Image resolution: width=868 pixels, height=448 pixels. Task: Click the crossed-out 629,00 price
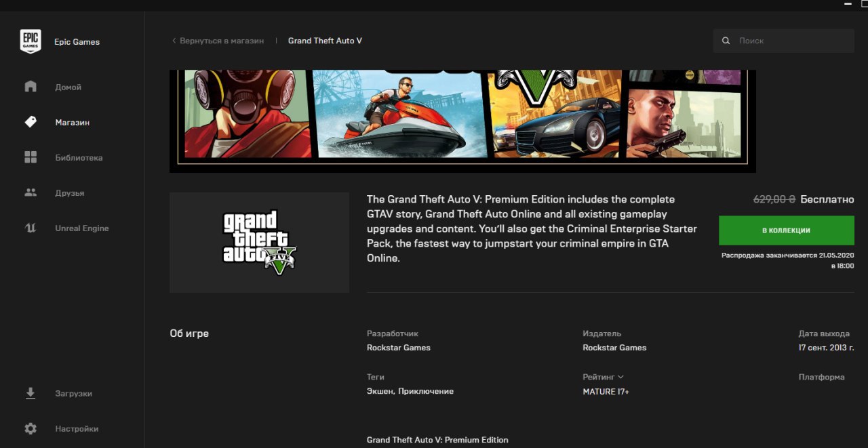(774, 199)
